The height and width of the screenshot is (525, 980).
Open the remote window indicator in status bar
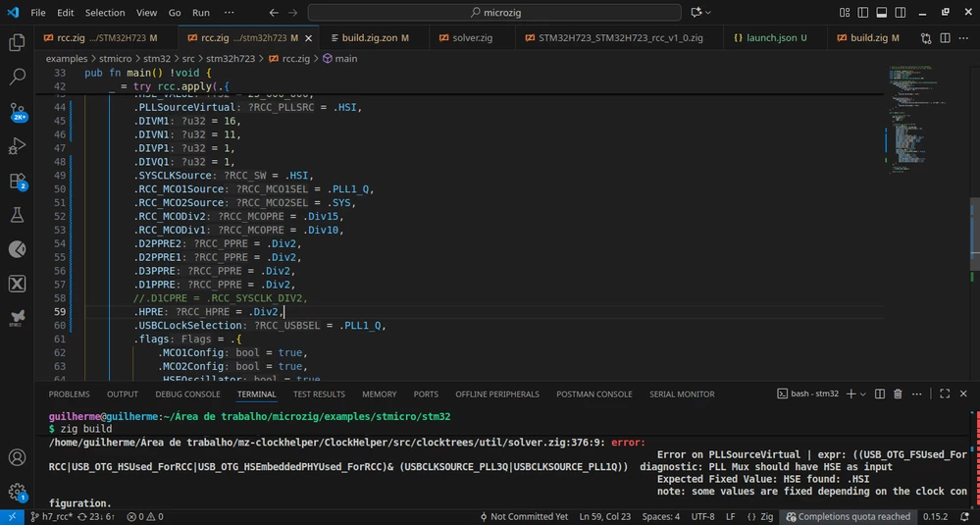[12, 517]
